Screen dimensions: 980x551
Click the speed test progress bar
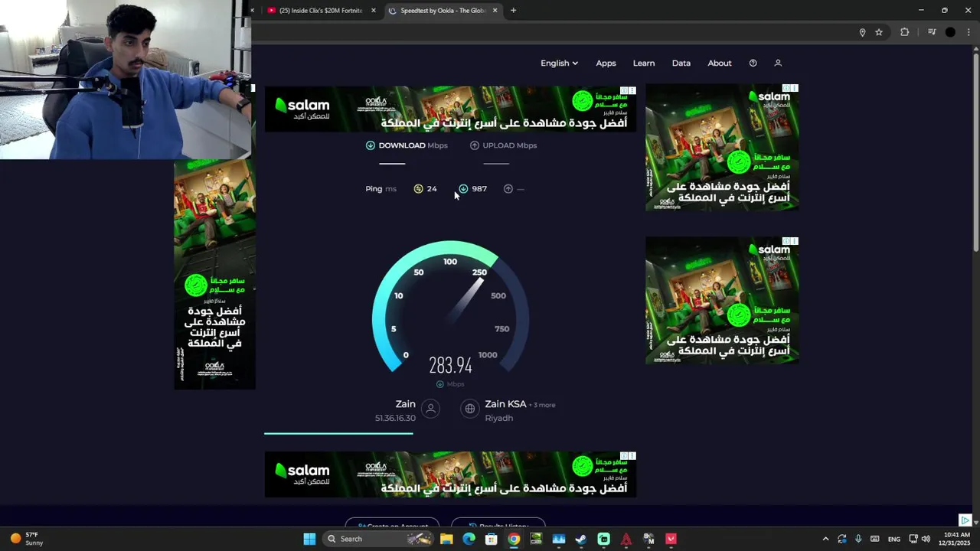pos(338,433)
